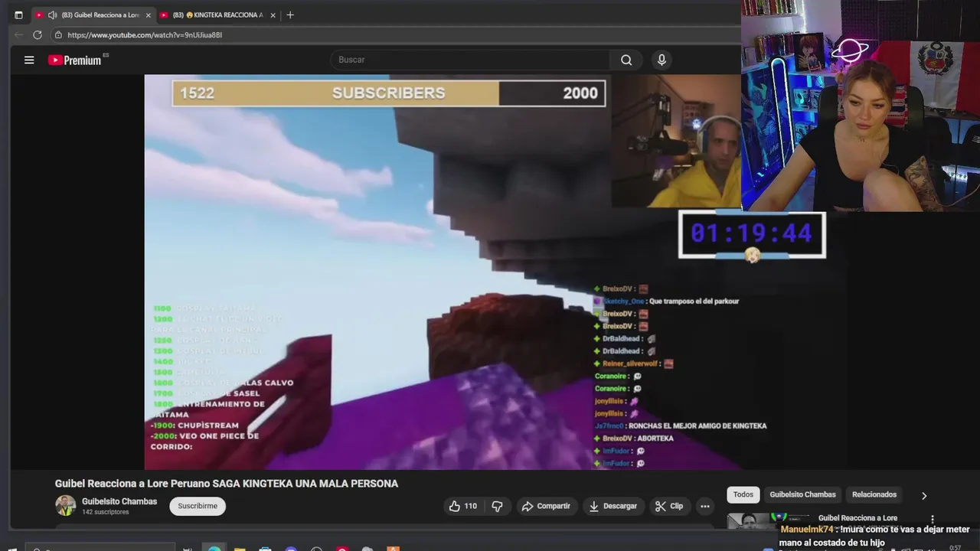
Task: Select the Guibelsito Chambas filter chip
Action: (x=802, y=494)
